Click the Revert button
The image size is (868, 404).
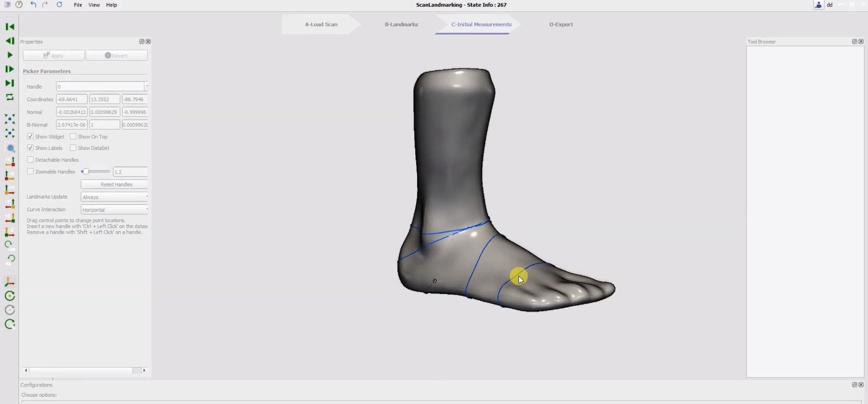point(116,55)
